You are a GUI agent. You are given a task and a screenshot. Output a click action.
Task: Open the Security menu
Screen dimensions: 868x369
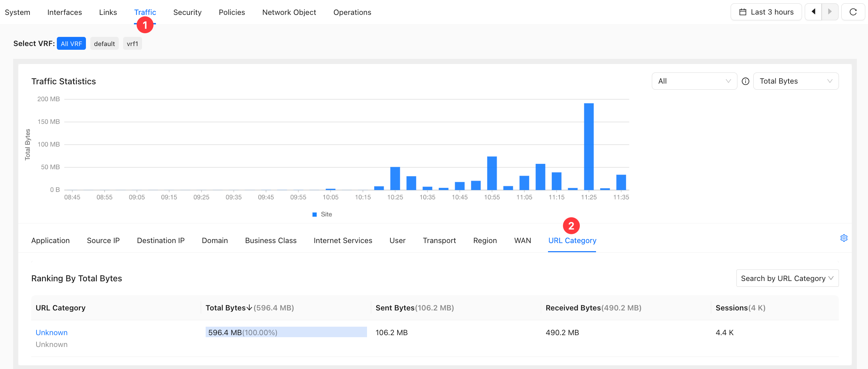point(187,12)
